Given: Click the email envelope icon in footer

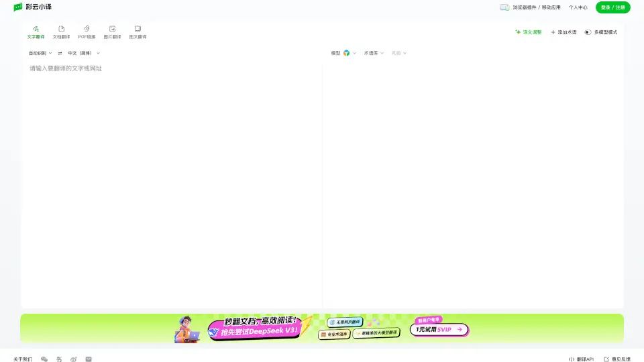Looking at the screenshot, I should coord(89,359).
